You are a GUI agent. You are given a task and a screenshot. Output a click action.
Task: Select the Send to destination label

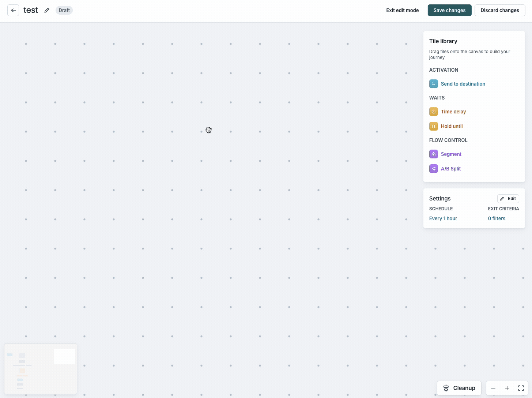click(x=463, y=84)
